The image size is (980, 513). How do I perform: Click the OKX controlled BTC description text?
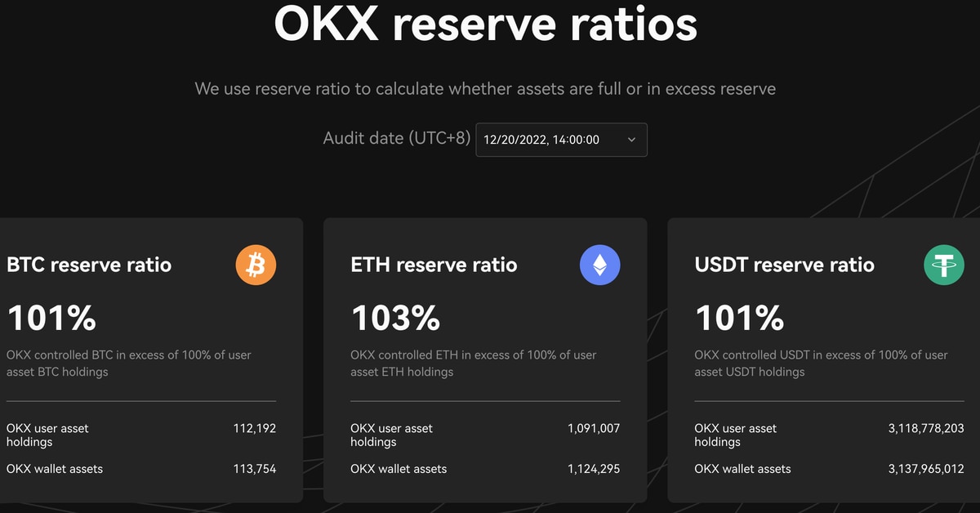[x=128, y=364]
